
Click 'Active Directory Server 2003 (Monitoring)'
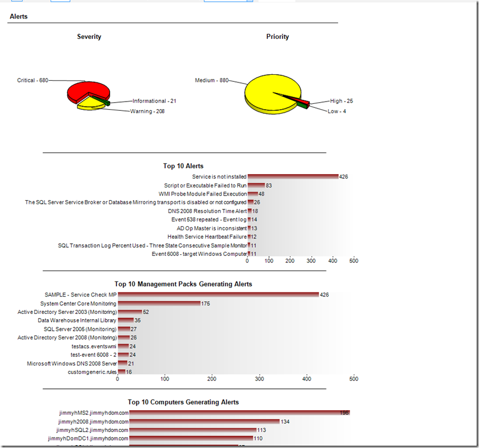(67, 312)
